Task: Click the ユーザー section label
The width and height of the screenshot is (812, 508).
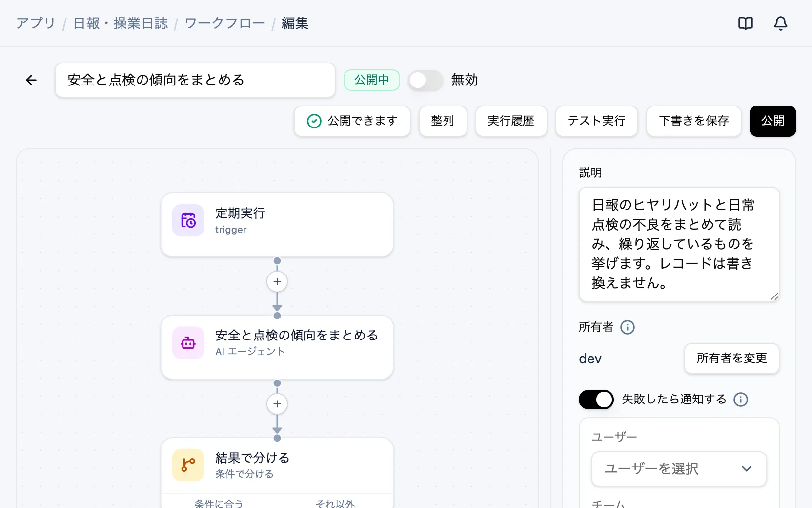Action: click(x=614, y=437)
